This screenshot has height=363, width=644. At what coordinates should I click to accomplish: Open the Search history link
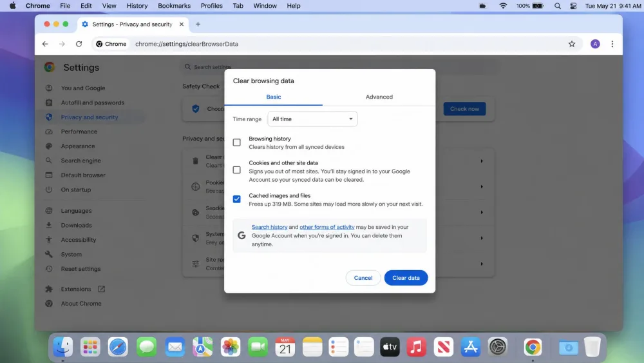tap(269, 227)
